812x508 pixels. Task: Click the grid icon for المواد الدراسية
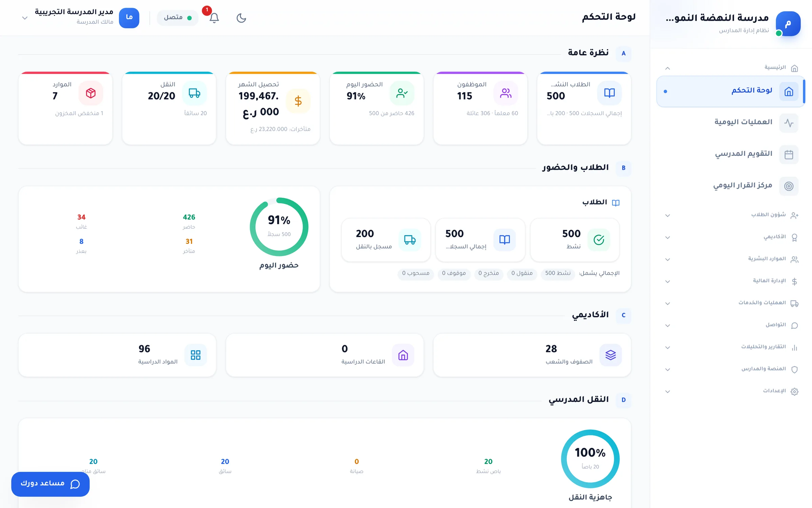(x=196, y=355)
